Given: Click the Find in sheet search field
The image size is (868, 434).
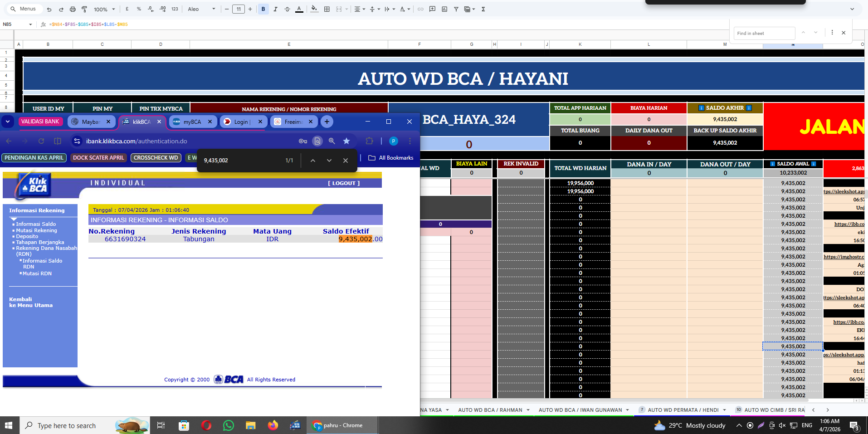Looking at the screenshot, I should [764, 33].
